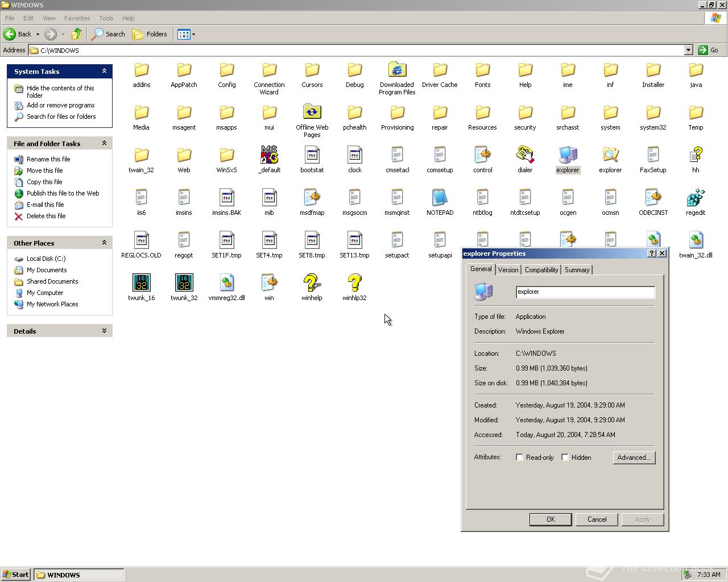Switch to the Version tab
The height and width of the screenshot is (582, 728).
pos(508,270)
